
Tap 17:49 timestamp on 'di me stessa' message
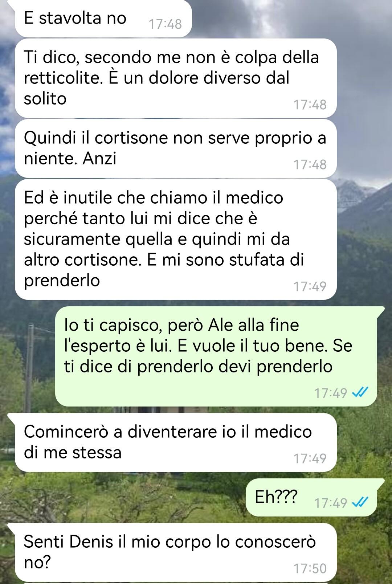point(310,458)
